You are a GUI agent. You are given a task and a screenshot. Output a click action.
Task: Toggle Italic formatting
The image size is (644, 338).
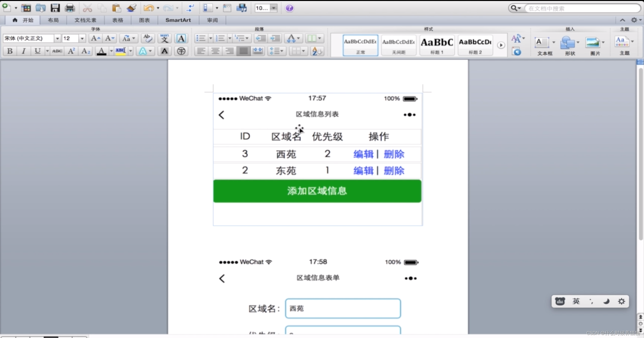click(x=24, y=51)
